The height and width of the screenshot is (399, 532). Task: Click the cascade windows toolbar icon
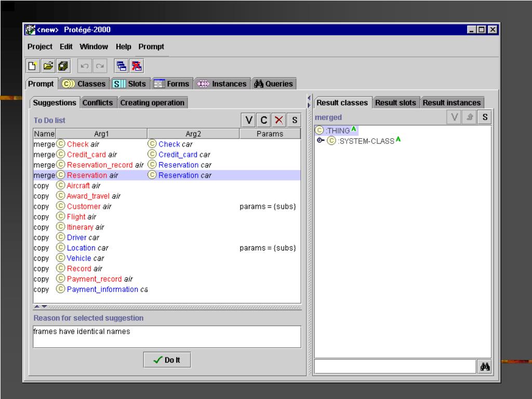click(121, 66)
